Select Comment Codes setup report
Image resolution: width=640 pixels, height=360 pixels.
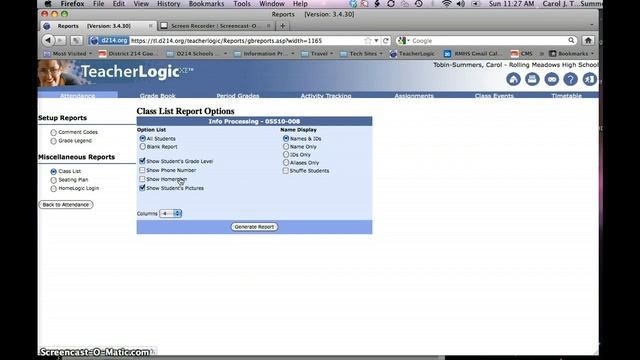(53, 132)
